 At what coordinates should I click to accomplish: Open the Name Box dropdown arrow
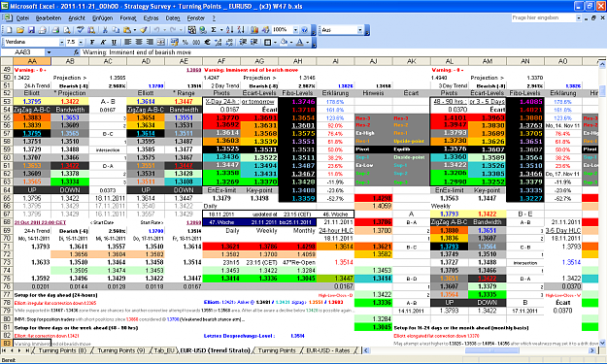pos(49,52)
